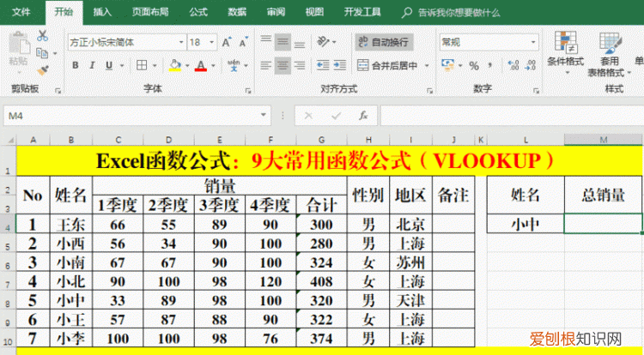Click the insert function fx icon
The image size is (644, 355).
(x=363, y=116)
